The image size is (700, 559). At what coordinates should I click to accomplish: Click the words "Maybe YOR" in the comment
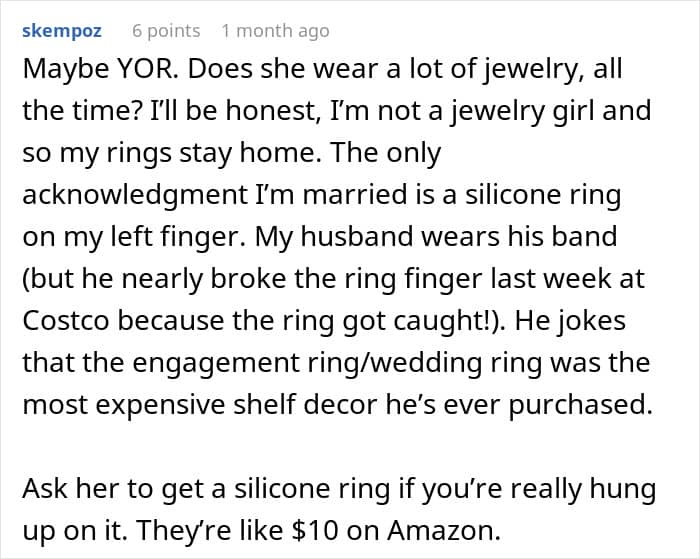point(98,69)
